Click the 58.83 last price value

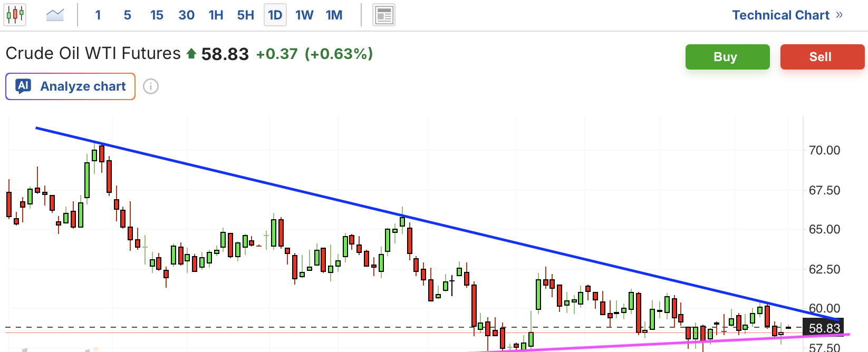pyautogui.click(x=225, y=54)
